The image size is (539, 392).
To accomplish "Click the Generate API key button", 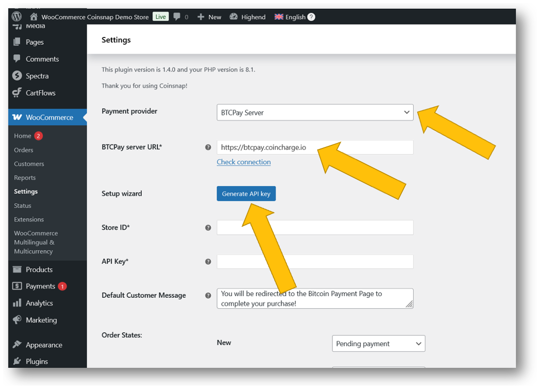I will click(x=246, y=194).
